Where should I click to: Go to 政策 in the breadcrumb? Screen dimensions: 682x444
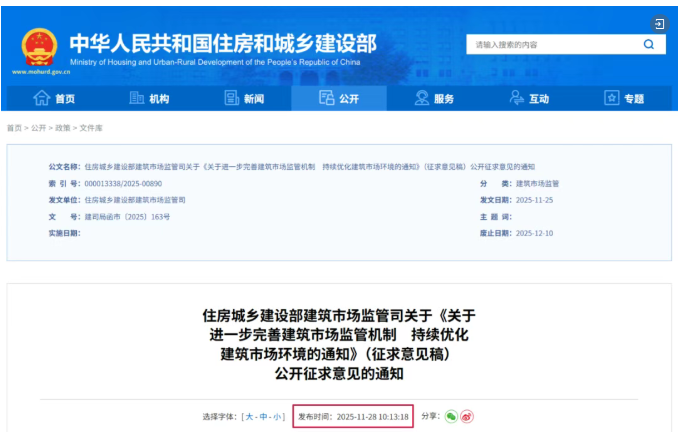click(x=63, y=128)
